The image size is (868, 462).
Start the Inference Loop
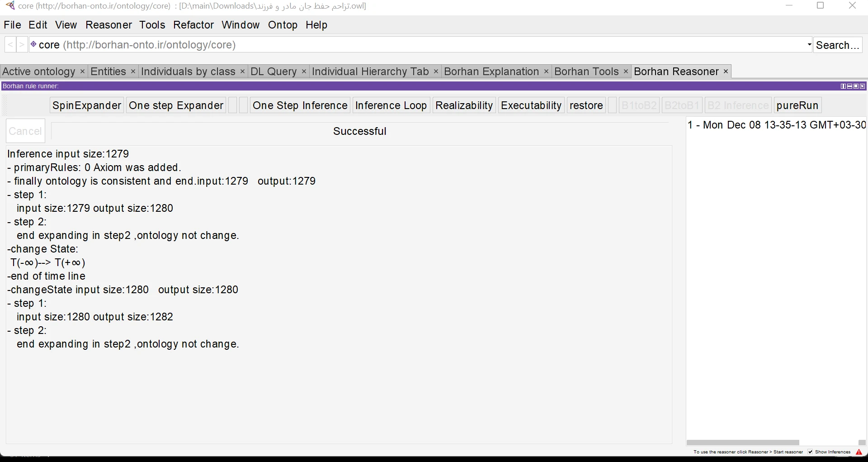tap(391, 105)
